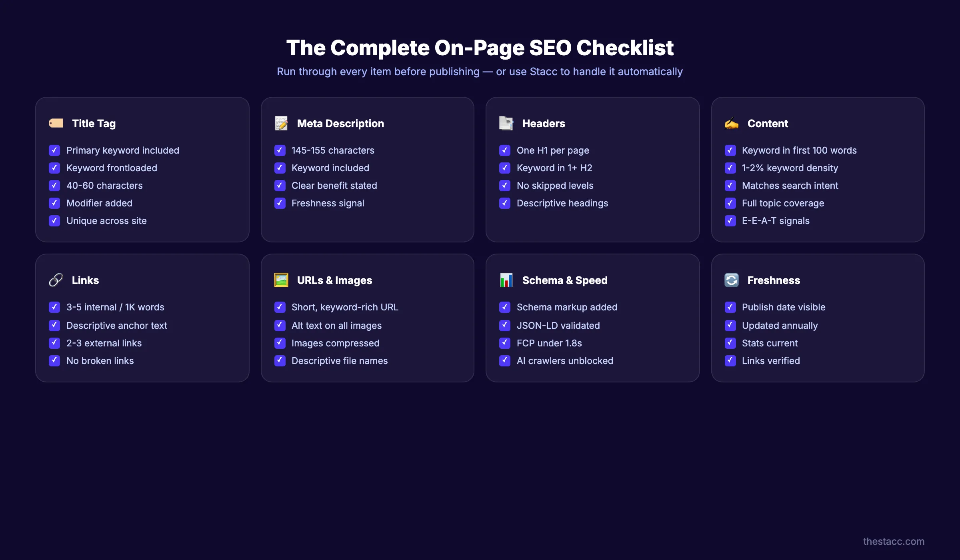Click the URLs & Images picture icon
This screenshot has width=960, height=560.
click(281, 280)
